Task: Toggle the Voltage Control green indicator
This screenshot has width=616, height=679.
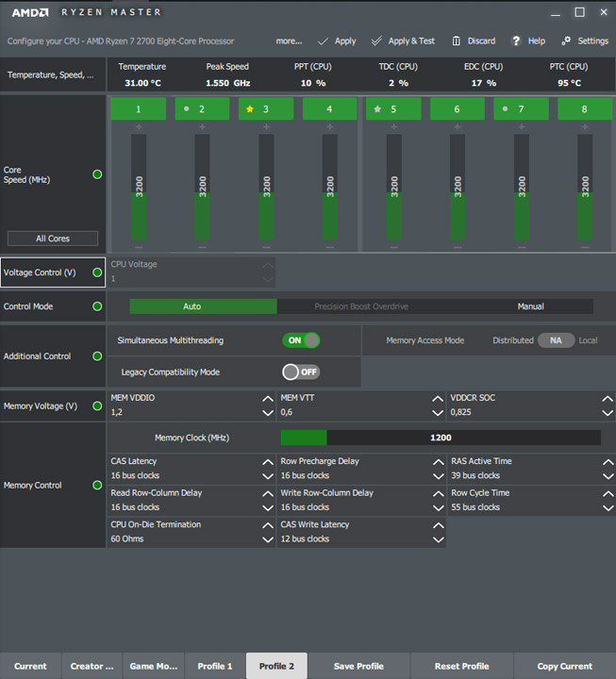Action: click(97, 273)
